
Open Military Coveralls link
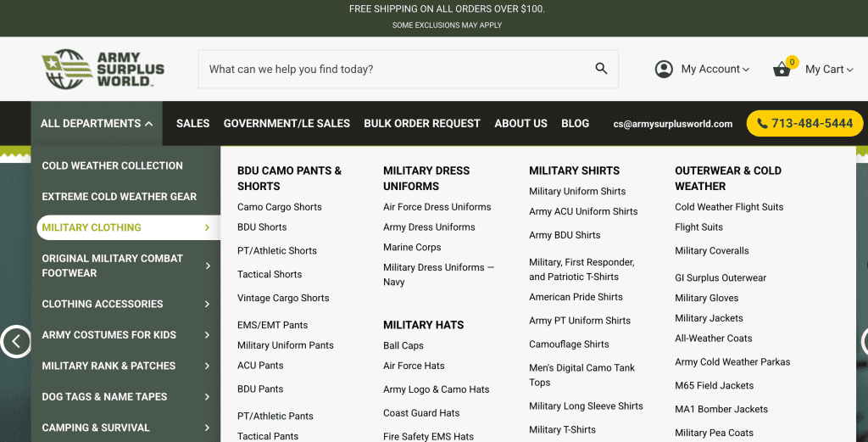click(x=711, y=251)
